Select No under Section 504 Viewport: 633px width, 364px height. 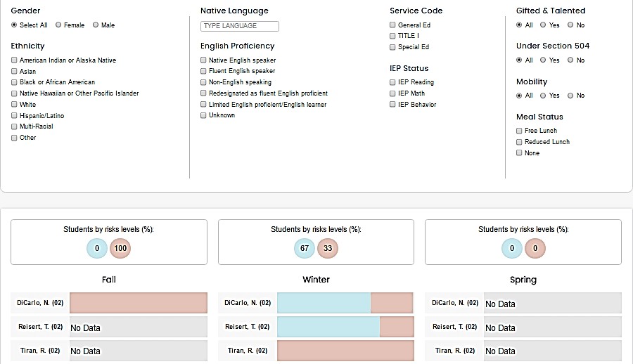570,60
